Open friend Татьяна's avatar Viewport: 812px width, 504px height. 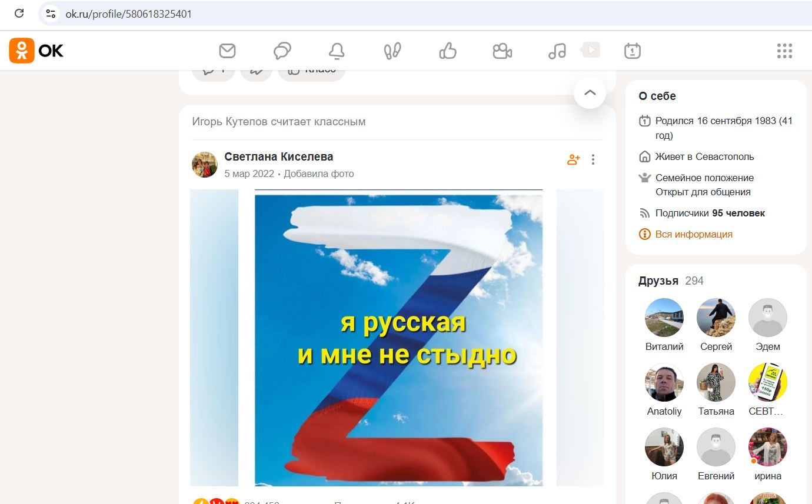tap(716, 382)
